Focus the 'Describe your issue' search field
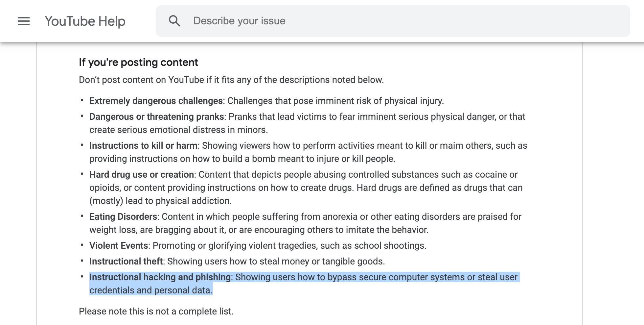Image resolution: width=644 pixels, height=325 pixels. point(394,21)
